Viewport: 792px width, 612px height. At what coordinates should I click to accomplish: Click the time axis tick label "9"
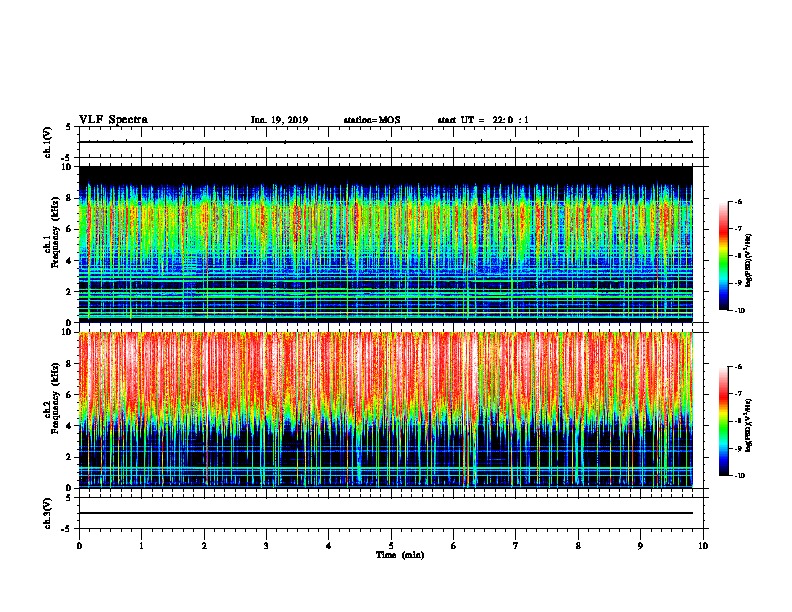point(640,546)
